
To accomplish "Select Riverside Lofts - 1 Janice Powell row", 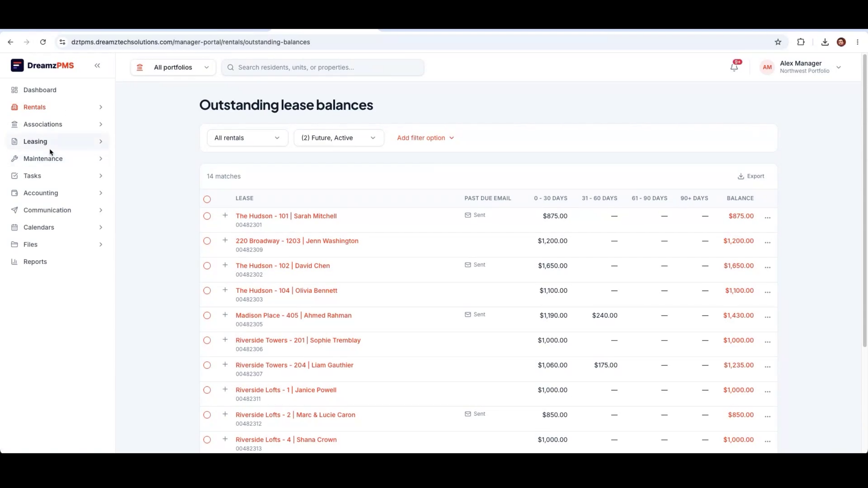I will pyautogui.click(x=207, y=390).
